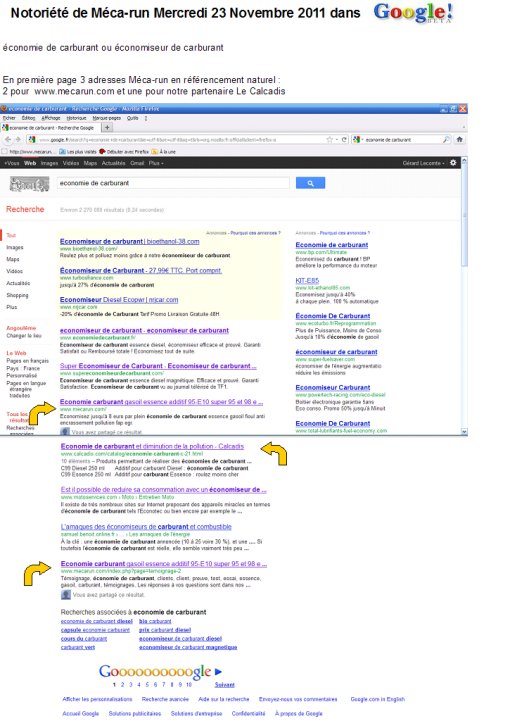Image resolution: width=510 pixels, height=728 pixels.
Task: Open the Firefox home page icon
Action: coord(459,139)
